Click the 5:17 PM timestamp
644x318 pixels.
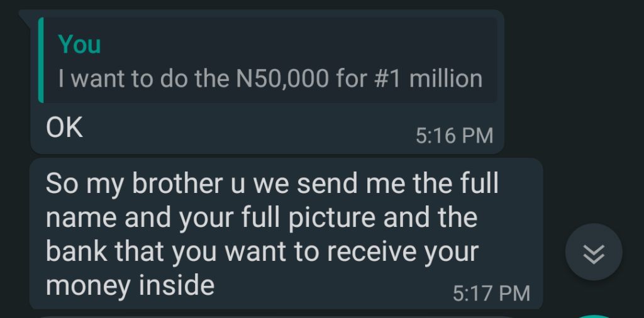click(x=491, y=293)
